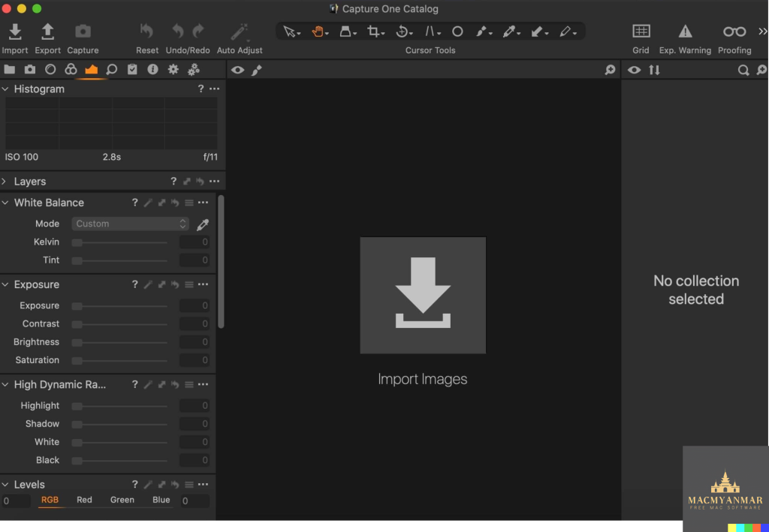769x532 pixels.
Task: Open the White Balance presets menu
Action: click(188, 203)
